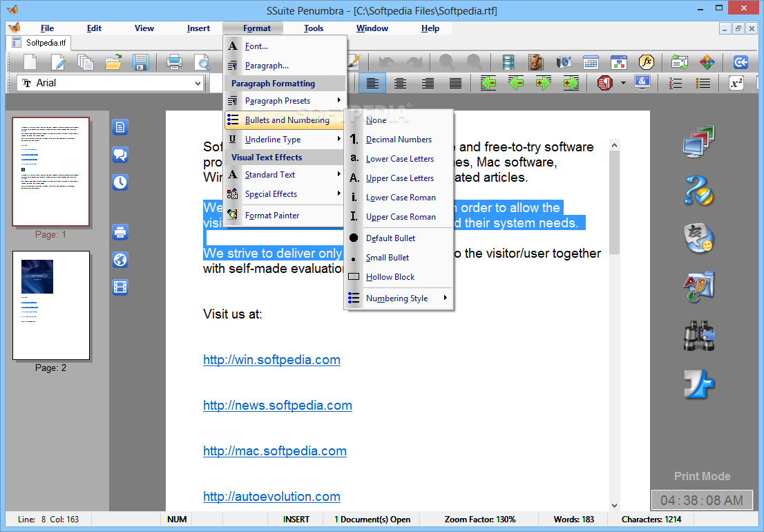Select Hollow Block bullet option
This screenshot has height=532, width=764.
[399, 277]
